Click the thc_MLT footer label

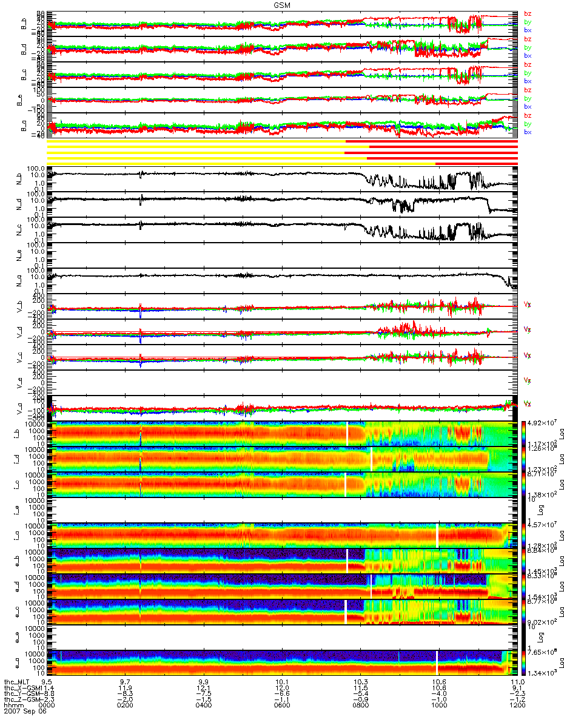[x=17, y=683]
